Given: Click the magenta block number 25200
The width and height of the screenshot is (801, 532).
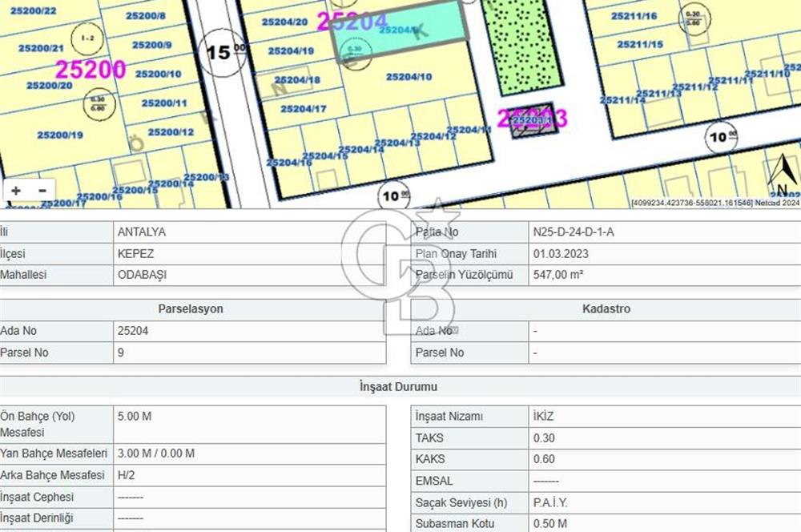Looking at the screenshot, I should click(90, 70).
